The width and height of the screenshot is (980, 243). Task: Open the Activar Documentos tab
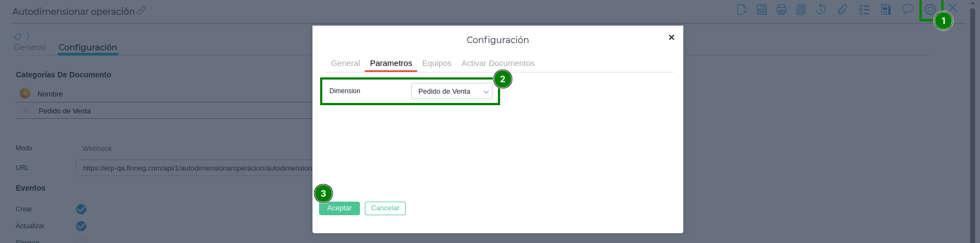point(498,63)
